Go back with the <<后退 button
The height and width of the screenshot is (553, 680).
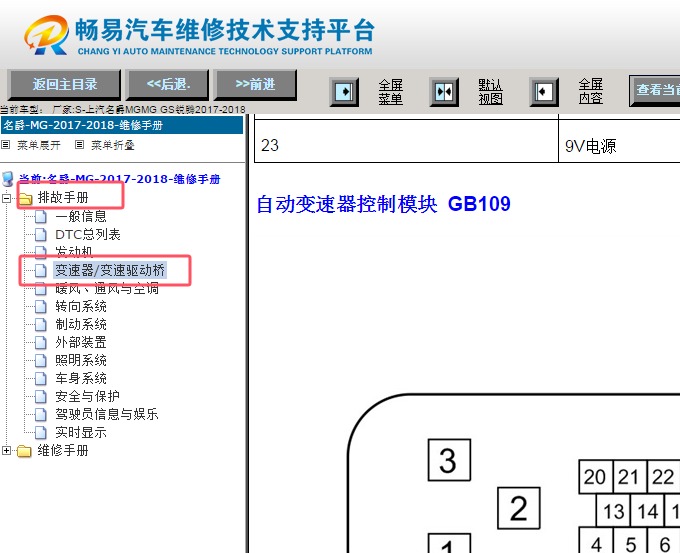(168, 85)
